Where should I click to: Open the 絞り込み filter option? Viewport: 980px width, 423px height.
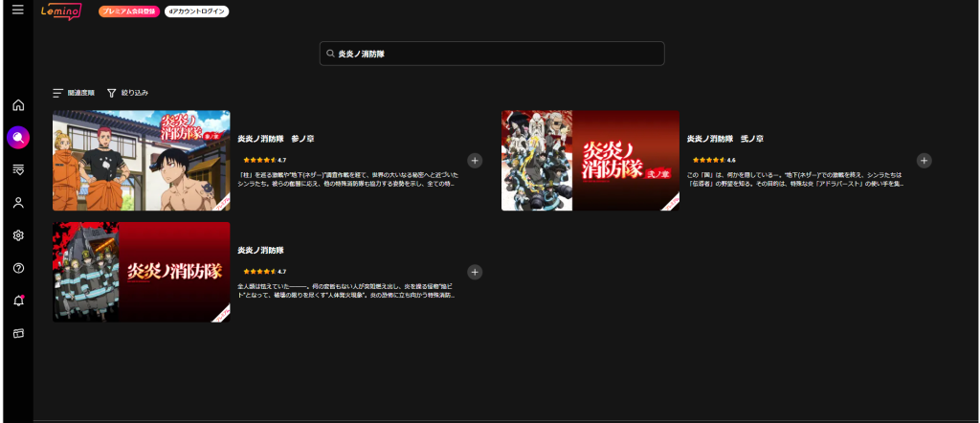(x=135, y=93)
